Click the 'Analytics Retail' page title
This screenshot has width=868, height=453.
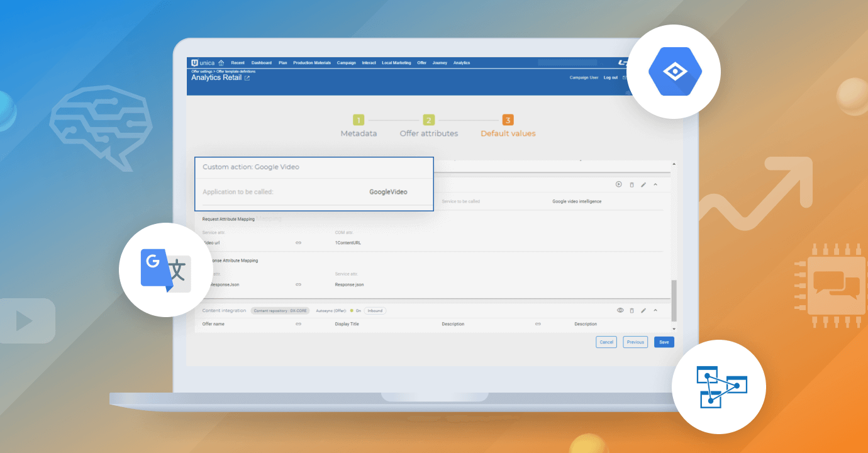coord(216,78)
